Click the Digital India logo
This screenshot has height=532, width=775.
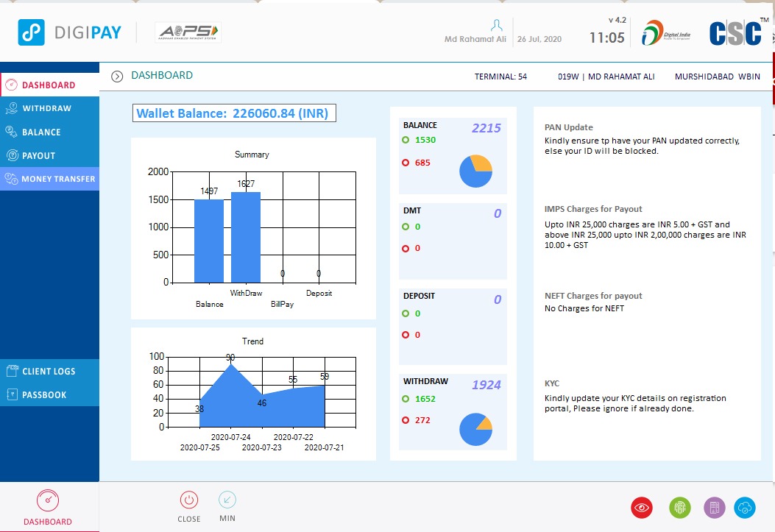click(x=666, y=33)
